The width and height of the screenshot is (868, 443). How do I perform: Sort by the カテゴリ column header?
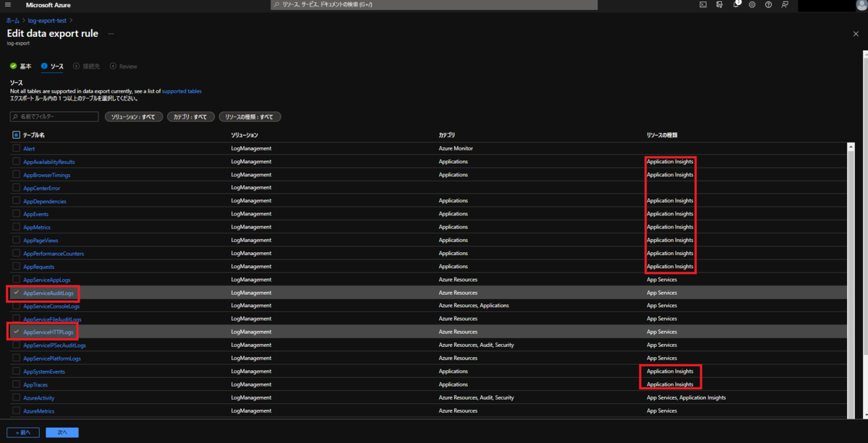pos(447,135)
